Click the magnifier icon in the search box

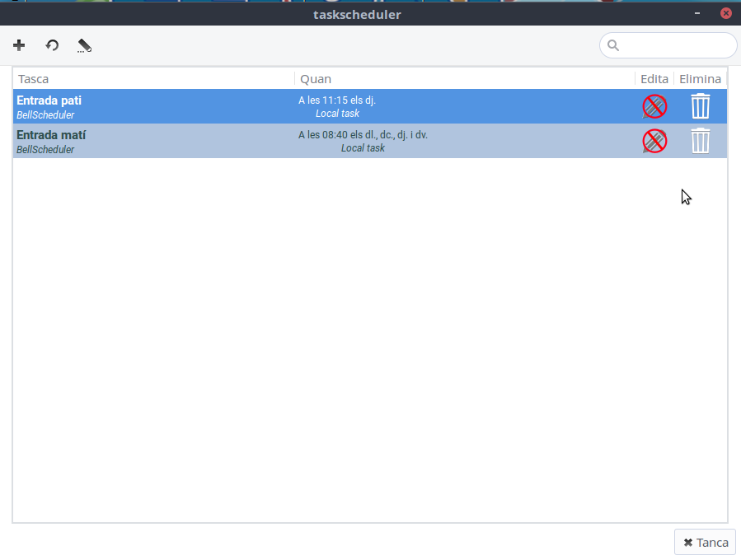(x=613, y=45)
